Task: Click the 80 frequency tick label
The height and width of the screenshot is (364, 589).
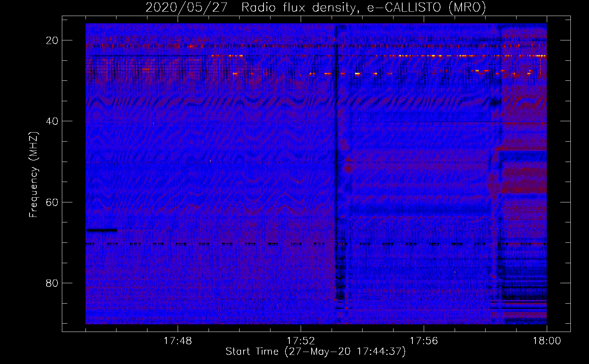Action: pos(52,283)
